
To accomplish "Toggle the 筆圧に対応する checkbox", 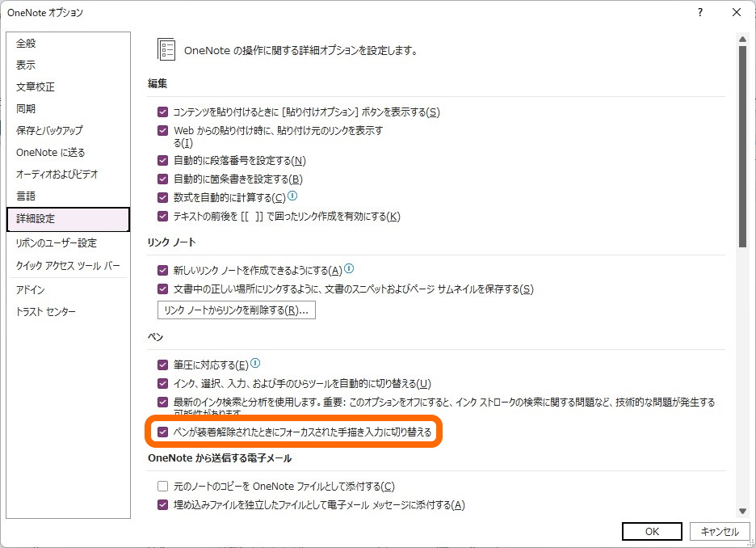I will 162,364.
